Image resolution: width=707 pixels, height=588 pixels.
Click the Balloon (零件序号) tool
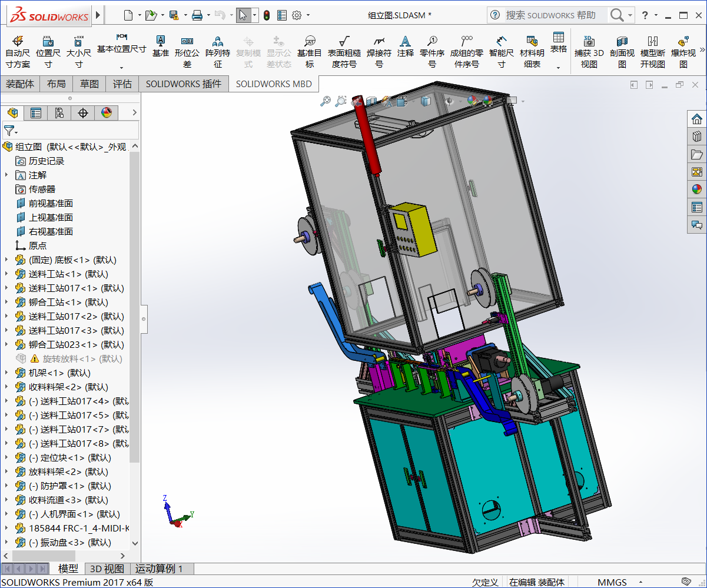click(x=432, y=51)
